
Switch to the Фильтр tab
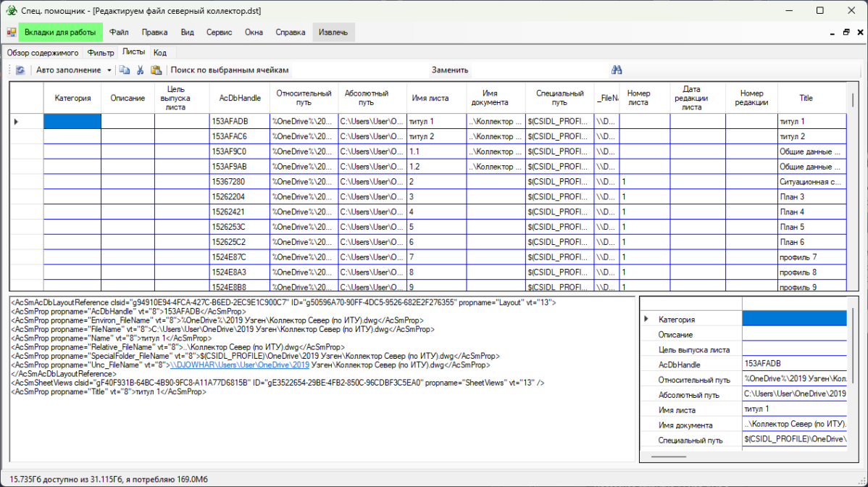(101, 53)
